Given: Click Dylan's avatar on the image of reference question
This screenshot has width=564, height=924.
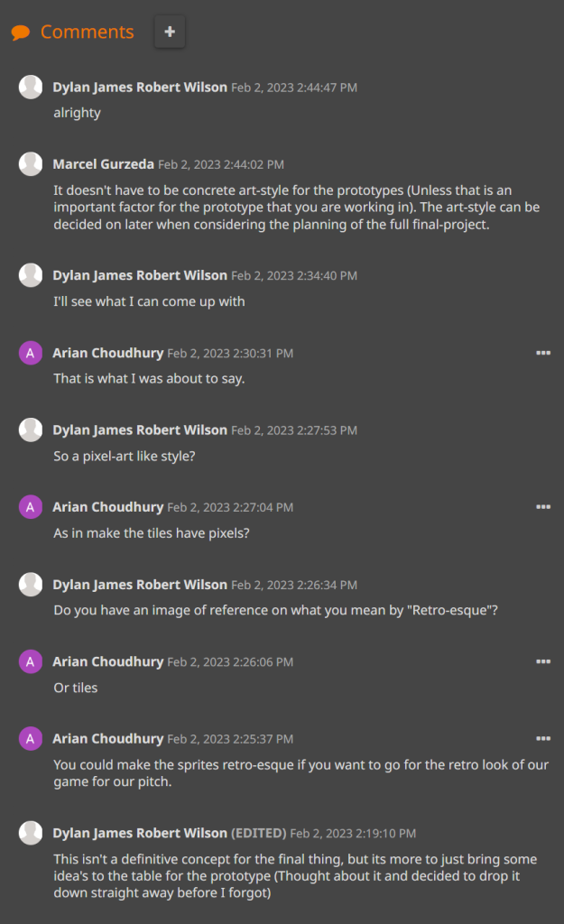Looking at the screenshot, I should tap(31, 584).
